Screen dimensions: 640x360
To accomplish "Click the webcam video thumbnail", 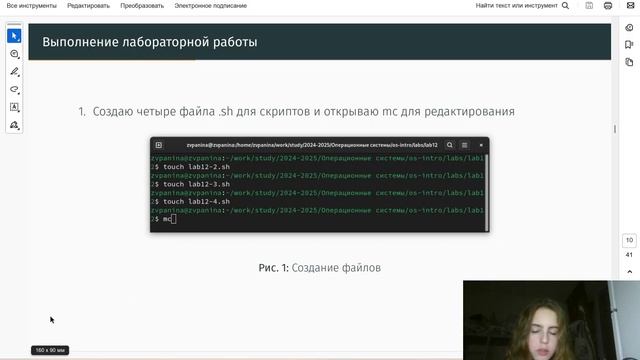I will point(551,320).
